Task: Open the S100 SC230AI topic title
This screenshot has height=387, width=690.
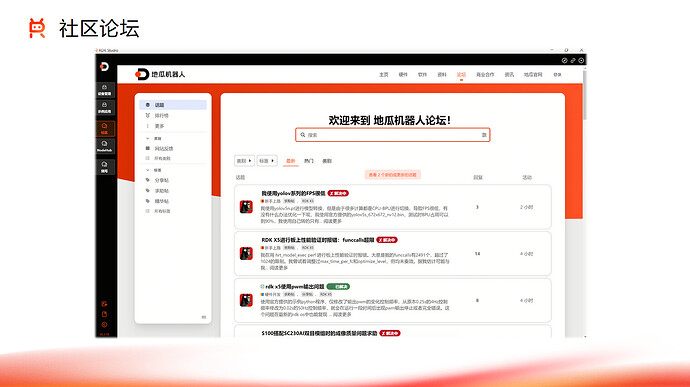Action: click(319, 333)
